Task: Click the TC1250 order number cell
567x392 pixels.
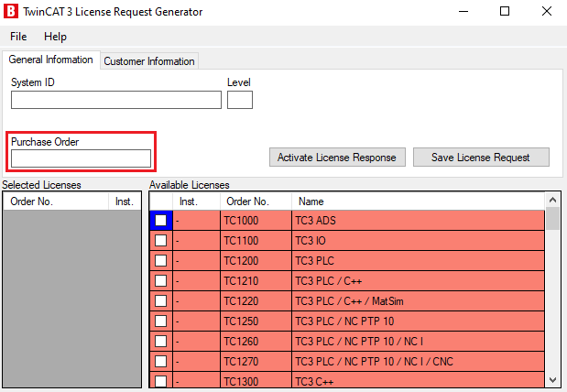Action: tap(256, 321)
